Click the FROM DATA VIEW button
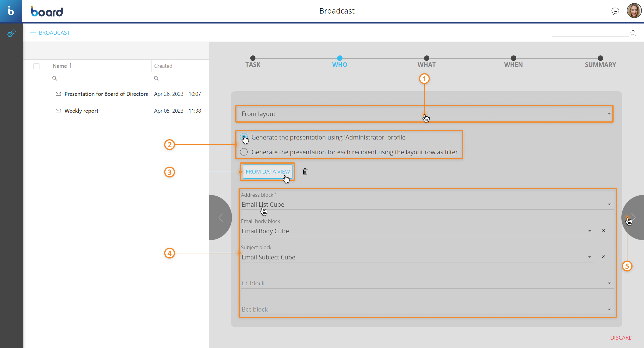Viewport: 644px width, 348px height. point(267,171)
